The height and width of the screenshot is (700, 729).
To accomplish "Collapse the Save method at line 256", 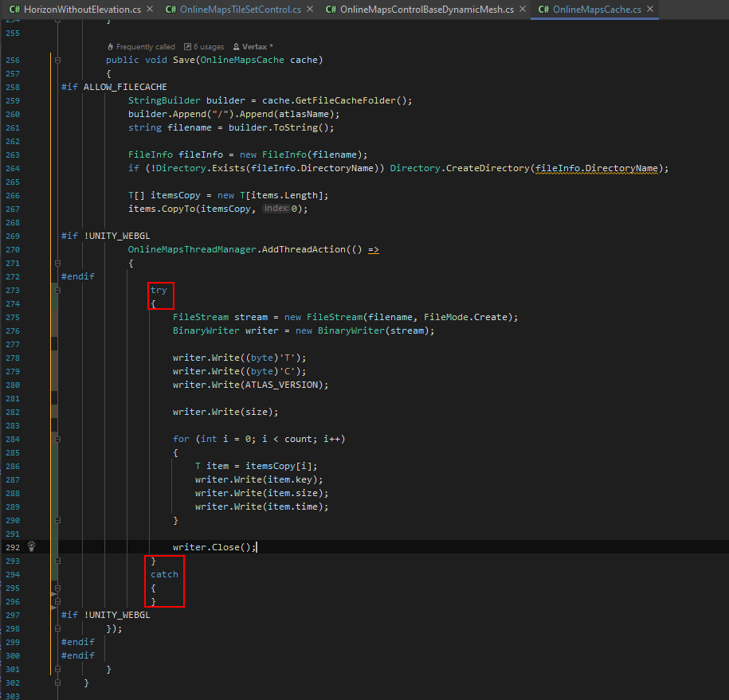I will click(x=57, y=60).
